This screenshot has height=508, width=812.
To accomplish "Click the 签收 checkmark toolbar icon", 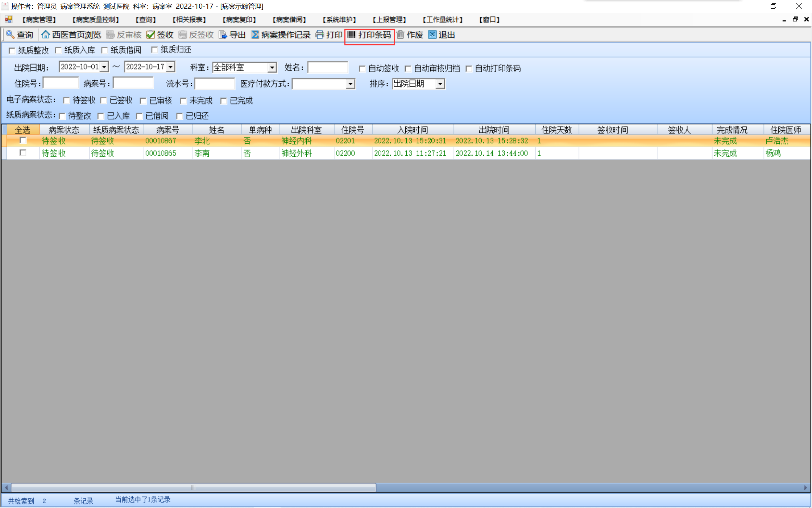I will point(150,35).
